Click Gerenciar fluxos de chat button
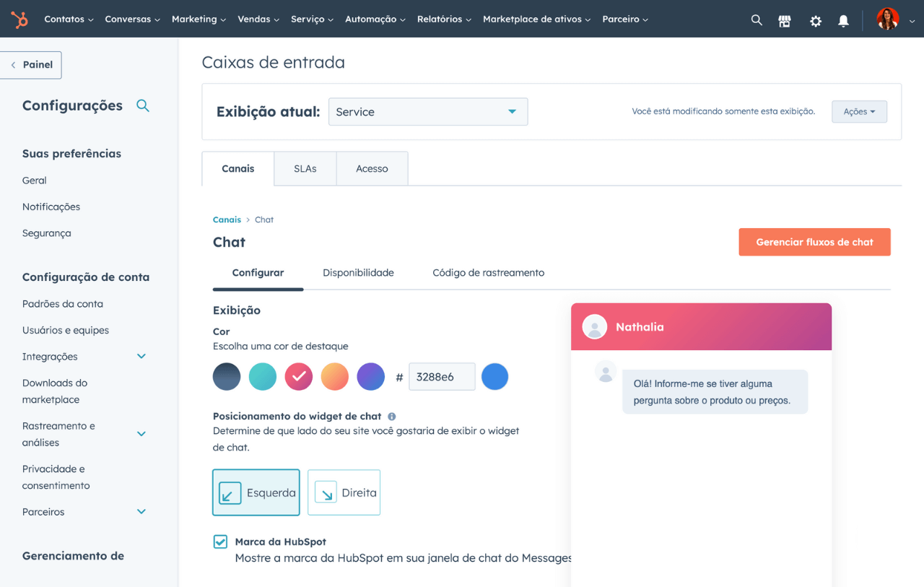Viewport: 924px width, 587px height. pyautogui.click(x=814, y=243)
